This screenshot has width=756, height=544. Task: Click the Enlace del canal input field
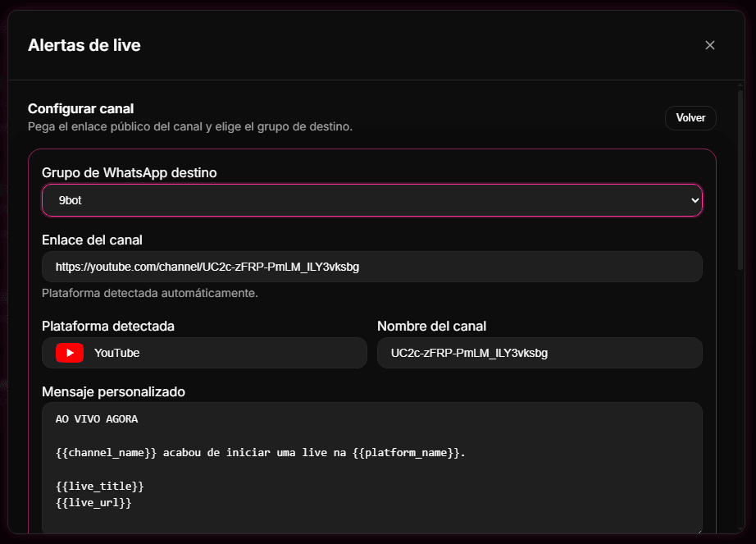(371, 267)
